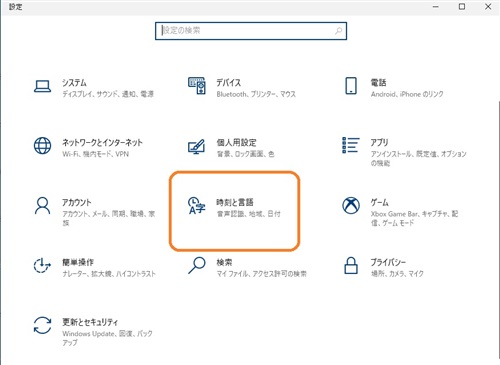
Task: Open the 個人用設定 paintbrush icon
Action: click(197, 146)
